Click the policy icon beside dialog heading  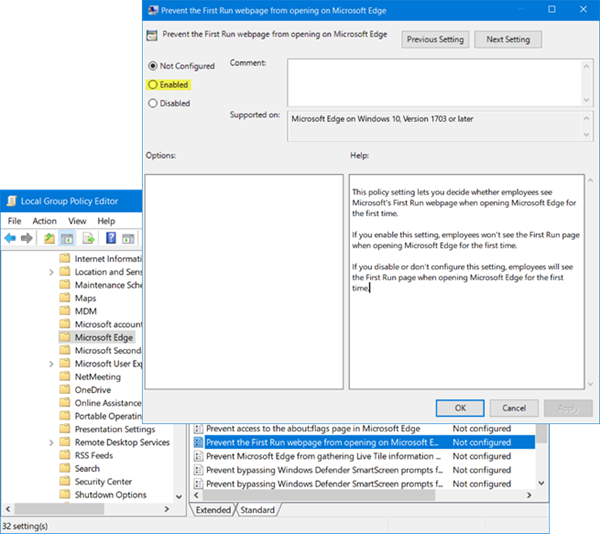click(152, 36)
